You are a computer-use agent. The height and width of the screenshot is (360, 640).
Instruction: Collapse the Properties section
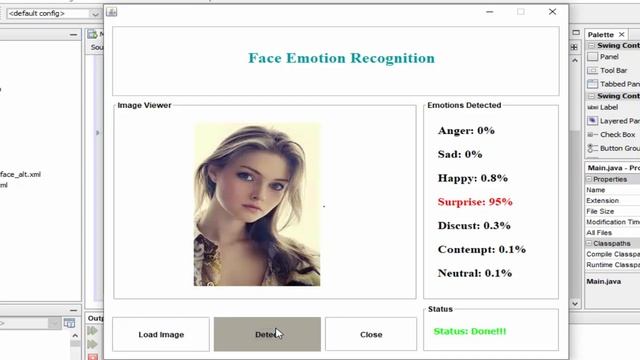(589, 179)
